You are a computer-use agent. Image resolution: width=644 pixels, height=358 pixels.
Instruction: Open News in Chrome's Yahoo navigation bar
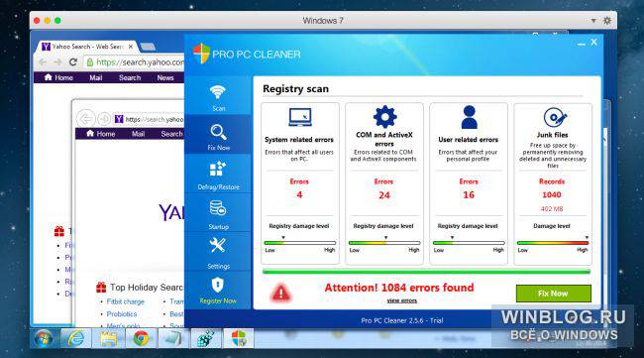165,77
